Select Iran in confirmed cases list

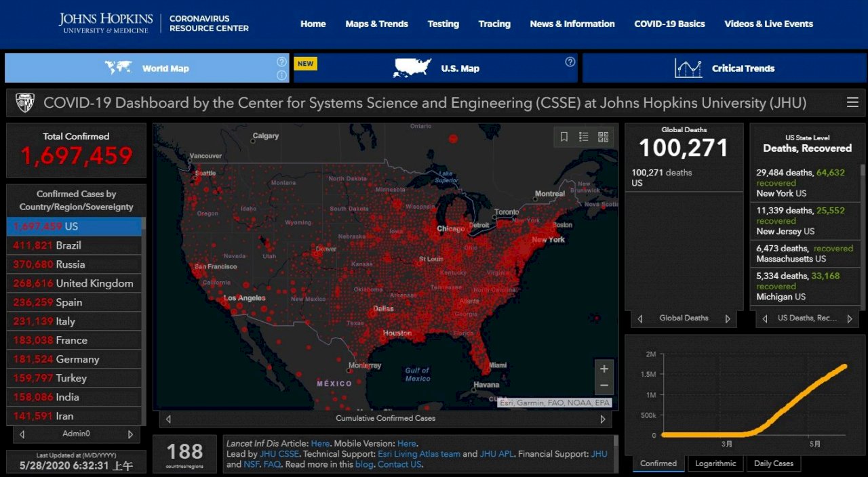pyautogui.click(x=74, y=416)
